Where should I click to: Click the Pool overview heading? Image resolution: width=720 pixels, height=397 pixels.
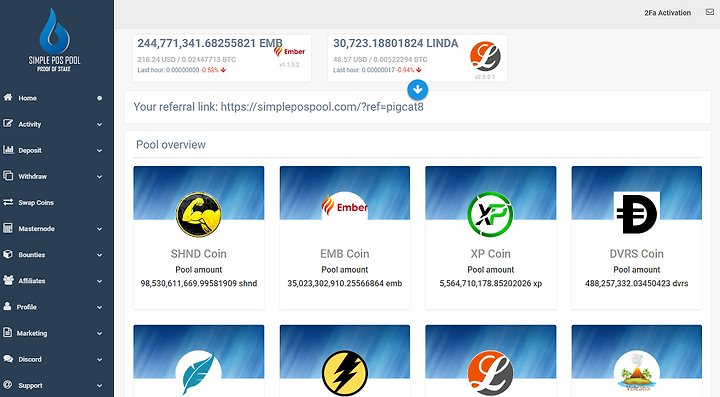tap(171, 145)
